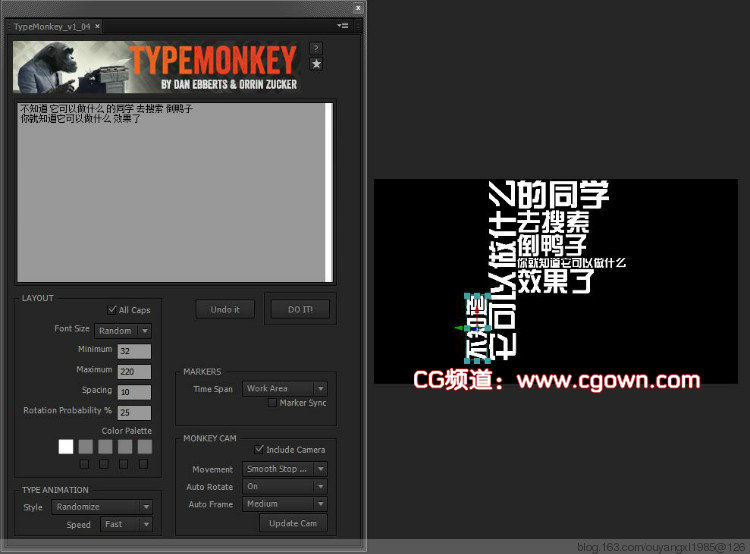The width and height of the screenshot is (750, 554).
Task: Select the third color palette swatch
Action: 105,447
